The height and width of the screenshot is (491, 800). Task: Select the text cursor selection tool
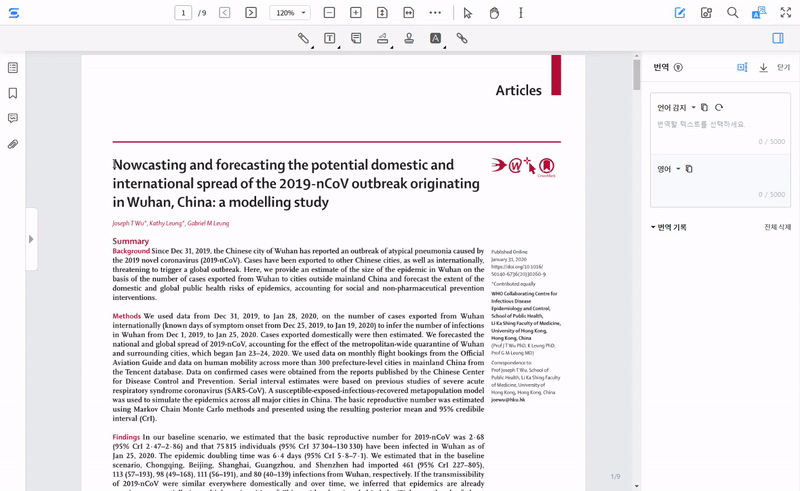tap(521, 13)
